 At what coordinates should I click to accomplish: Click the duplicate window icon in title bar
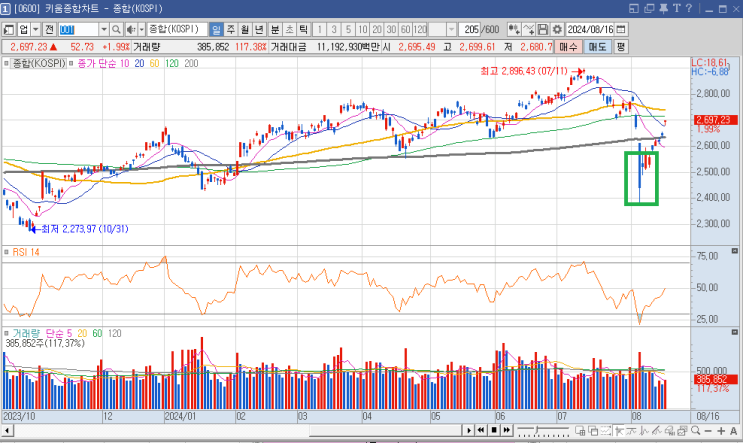pos(649,9)
